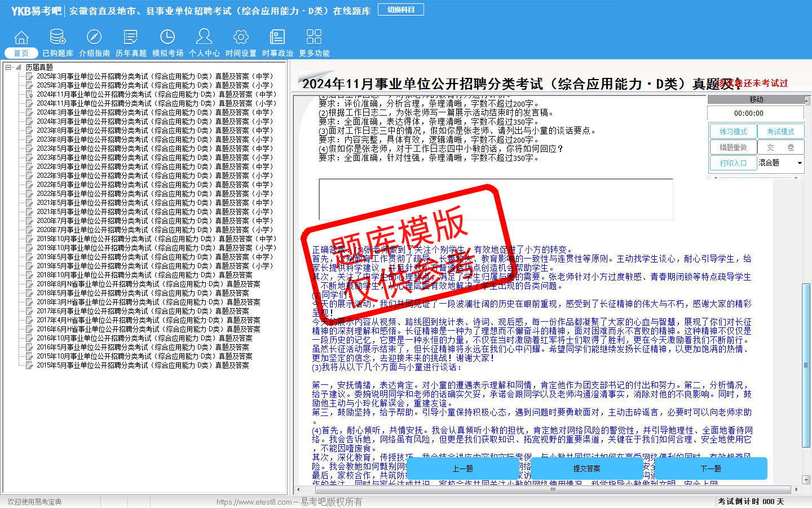The image size is (812, 508).
Task: Click the 切换科目 switch subject button
Action: 401,10
